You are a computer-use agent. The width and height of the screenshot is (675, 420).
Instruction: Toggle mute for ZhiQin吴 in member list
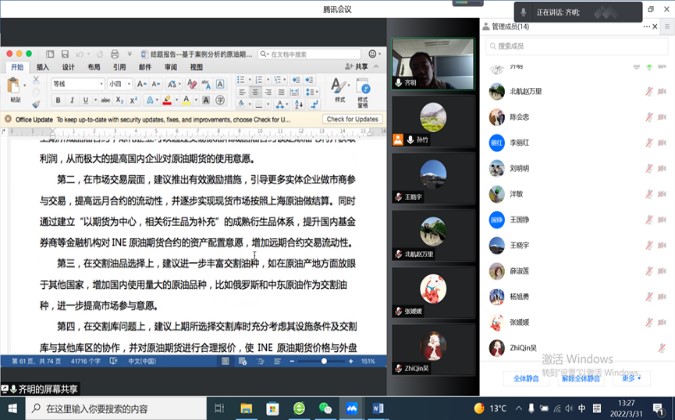(x=649, y=348)
